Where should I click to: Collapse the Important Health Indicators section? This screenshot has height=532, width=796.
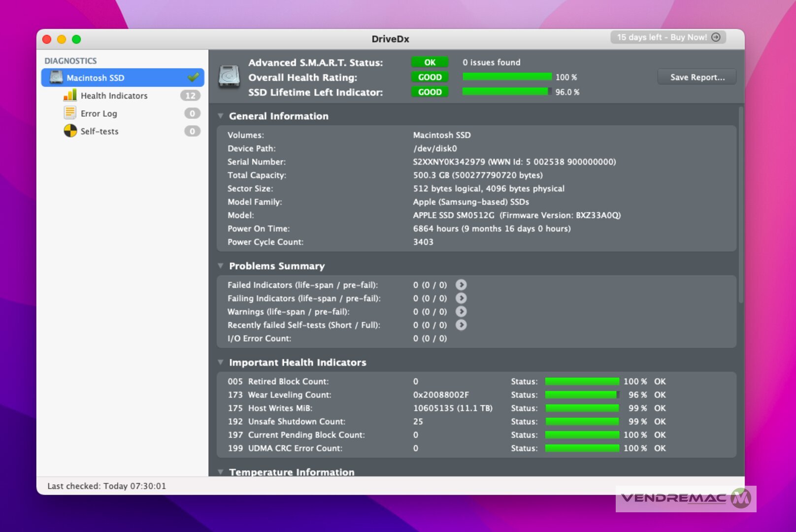221,363
